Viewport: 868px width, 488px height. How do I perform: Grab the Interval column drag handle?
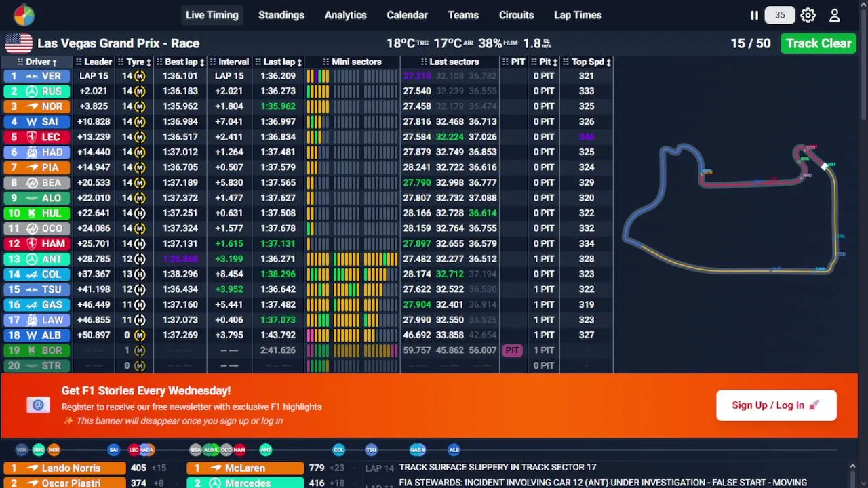click(212, 62)
